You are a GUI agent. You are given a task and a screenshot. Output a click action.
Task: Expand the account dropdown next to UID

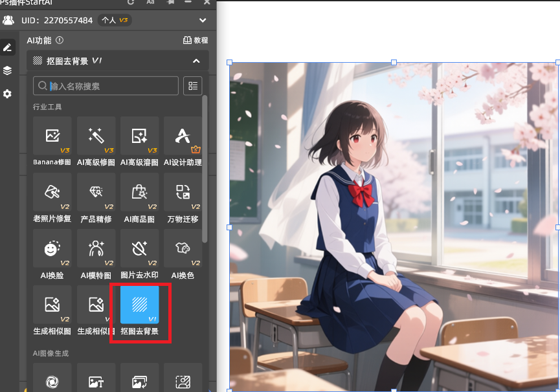coord(203,21)
